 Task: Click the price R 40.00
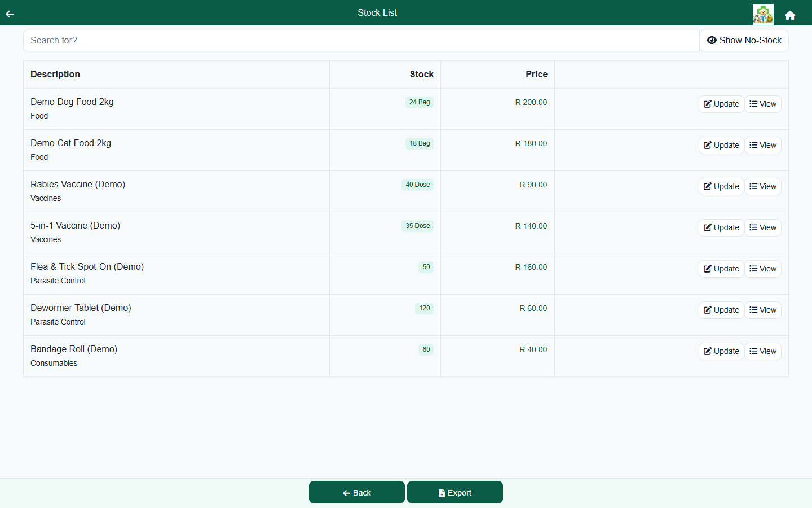(x=533, y=349)
